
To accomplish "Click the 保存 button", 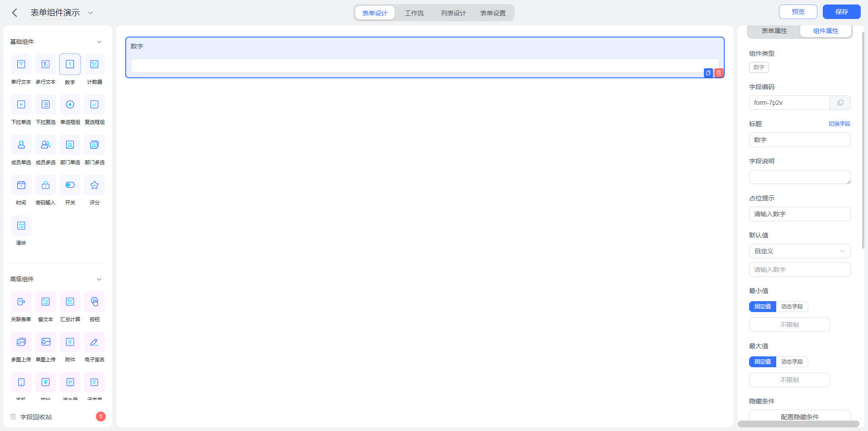I will 841,12.
